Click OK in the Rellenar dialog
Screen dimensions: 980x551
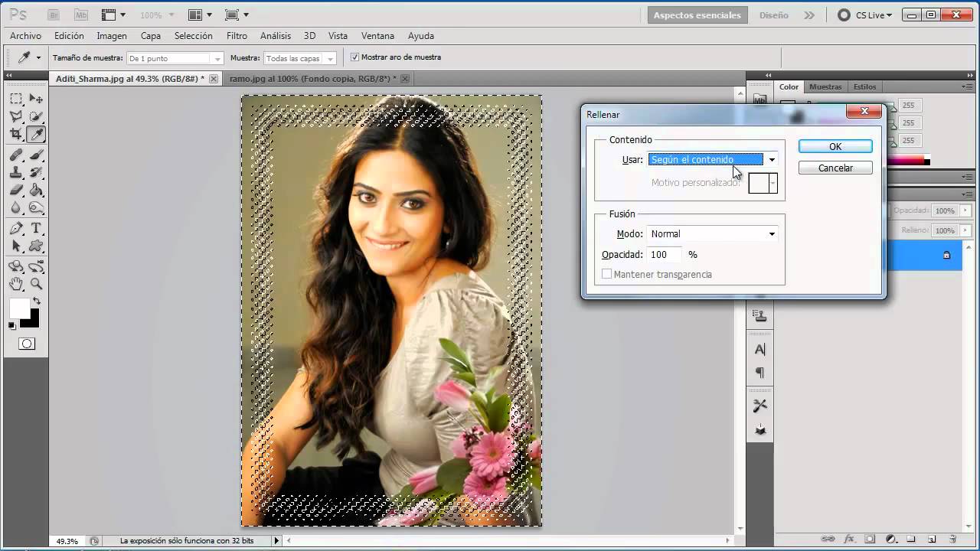[835, 147]
